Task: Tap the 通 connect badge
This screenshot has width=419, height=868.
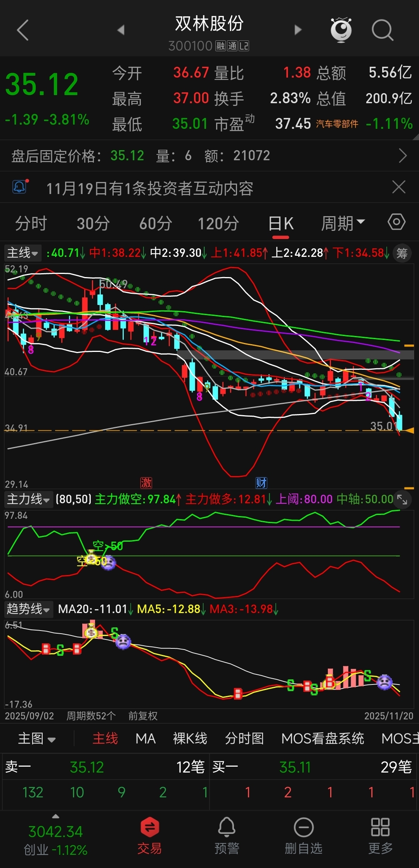Action: 232,46
